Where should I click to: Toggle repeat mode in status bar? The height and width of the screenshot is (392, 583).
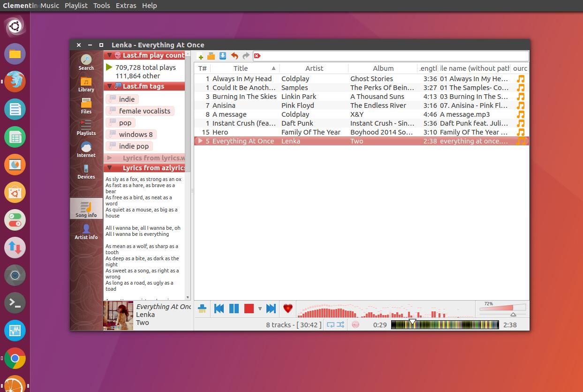(331, 324)
